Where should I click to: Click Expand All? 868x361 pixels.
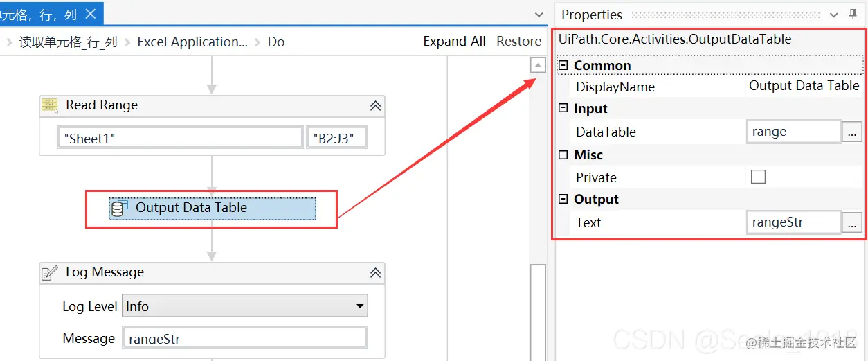[x=454, y=42]
